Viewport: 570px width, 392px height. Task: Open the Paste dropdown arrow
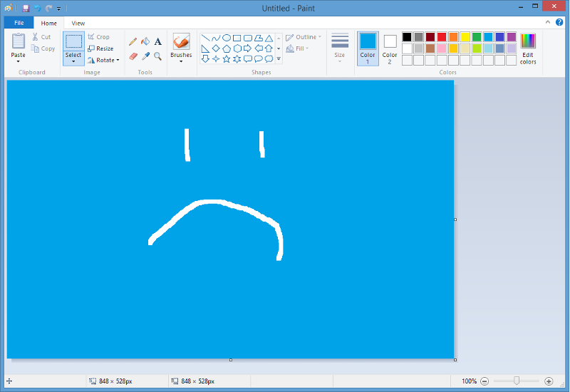pos(19,61)
